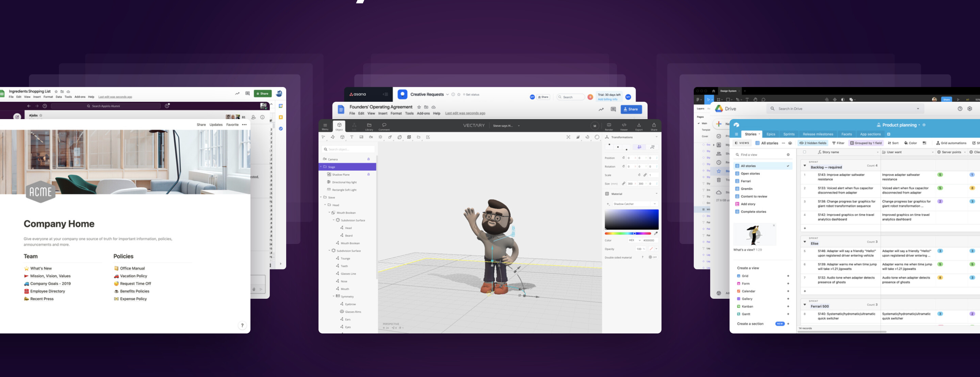
Task: Click the Figma Text tool icon
Action: pyautogui.click(x=747, y=100)
